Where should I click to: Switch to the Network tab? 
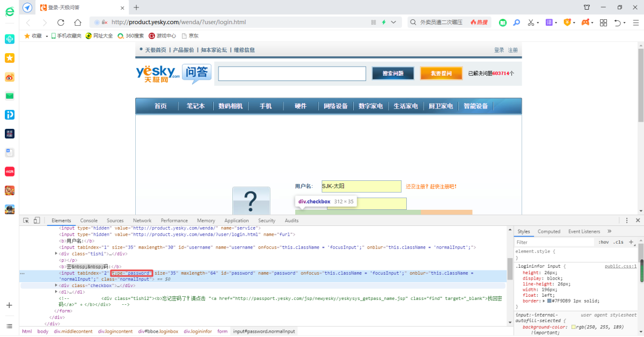coord(142,221)
